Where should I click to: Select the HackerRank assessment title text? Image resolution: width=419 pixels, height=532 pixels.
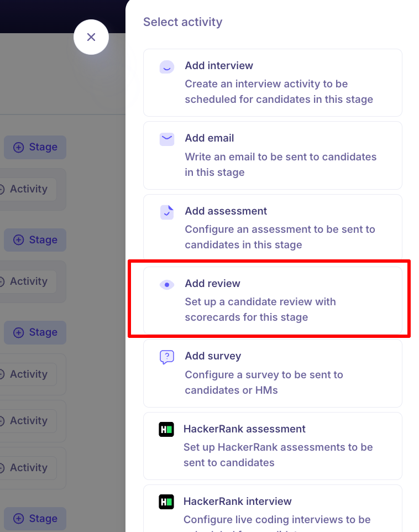(x=244, y=429)
